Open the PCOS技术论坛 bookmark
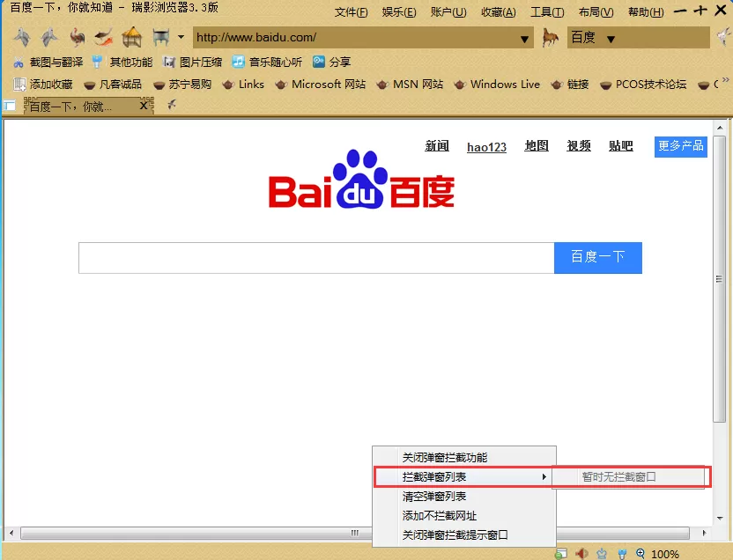This screenshot has height=560, width=733. 643,84
